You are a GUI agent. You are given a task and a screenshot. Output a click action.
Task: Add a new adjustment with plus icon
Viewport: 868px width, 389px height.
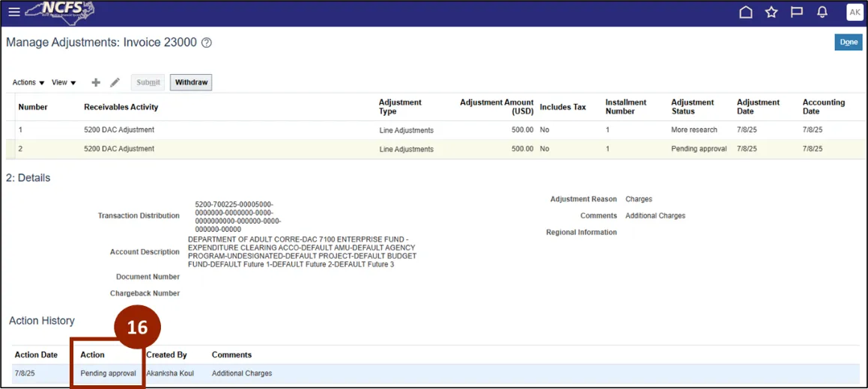[96, 82]
